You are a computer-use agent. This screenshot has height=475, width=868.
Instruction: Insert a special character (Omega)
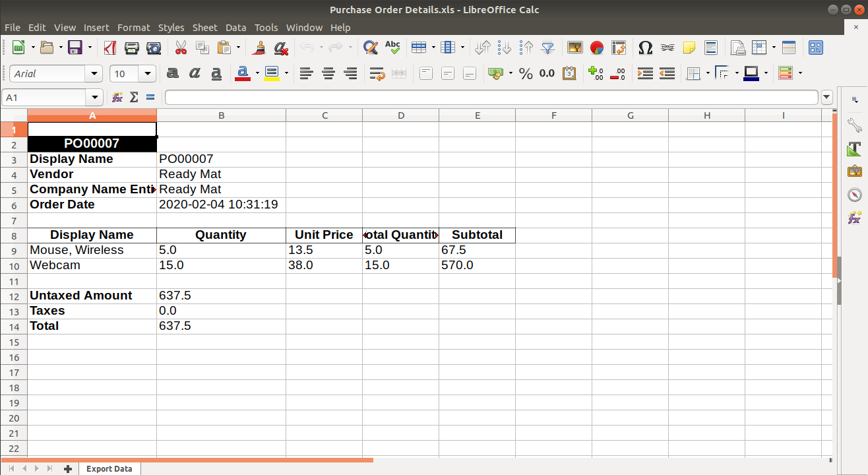[646, 47]
